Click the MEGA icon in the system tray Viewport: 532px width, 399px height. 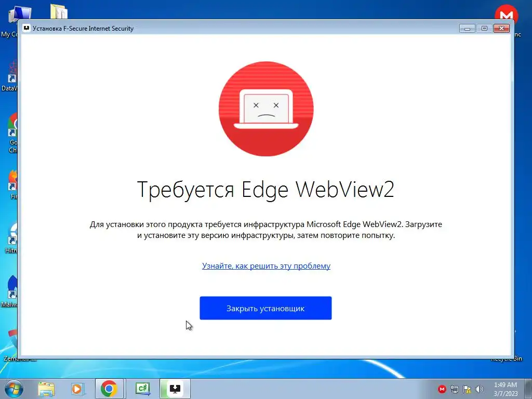[442, 389]
